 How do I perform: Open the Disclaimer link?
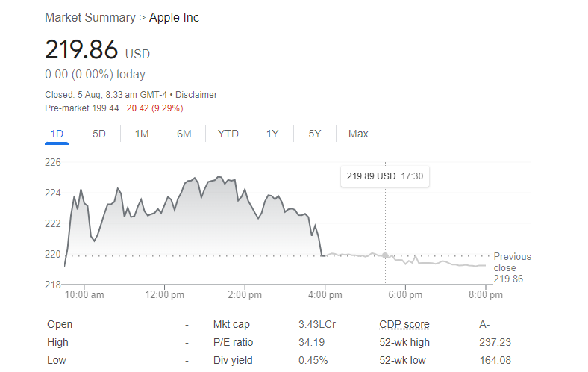point(197,95)
